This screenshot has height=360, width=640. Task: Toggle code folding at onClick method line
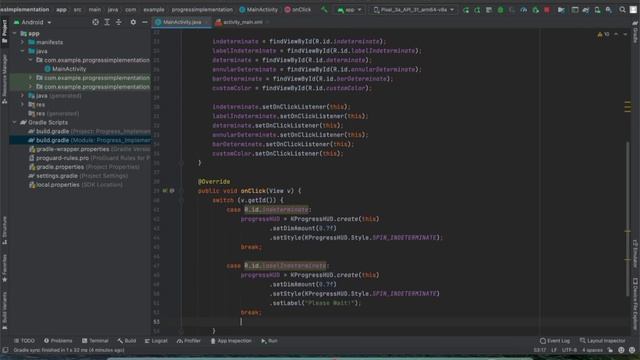click(180, 191)
